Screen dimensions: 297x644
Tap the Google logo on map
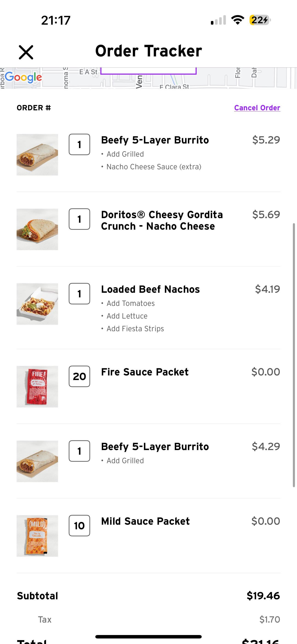[x=23, y=77]
